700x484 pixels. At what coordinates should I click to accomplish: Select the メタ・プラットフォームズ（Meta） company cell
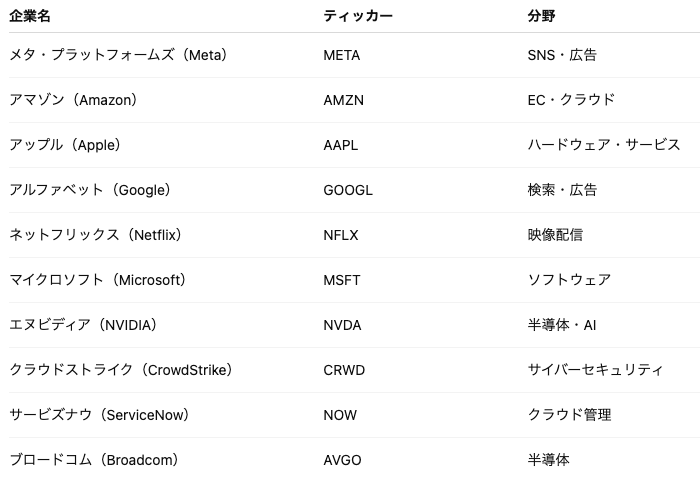point(119,55)
